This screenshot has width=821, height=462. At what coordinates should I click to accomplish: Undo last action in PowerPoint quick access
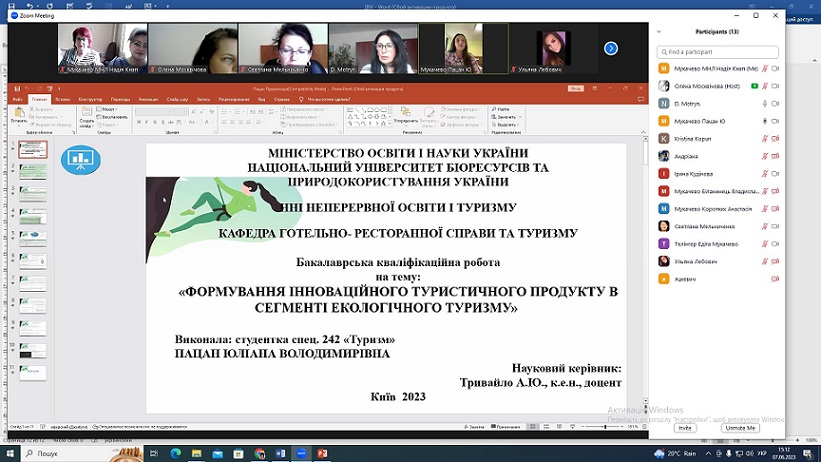[x=28, y=89]
